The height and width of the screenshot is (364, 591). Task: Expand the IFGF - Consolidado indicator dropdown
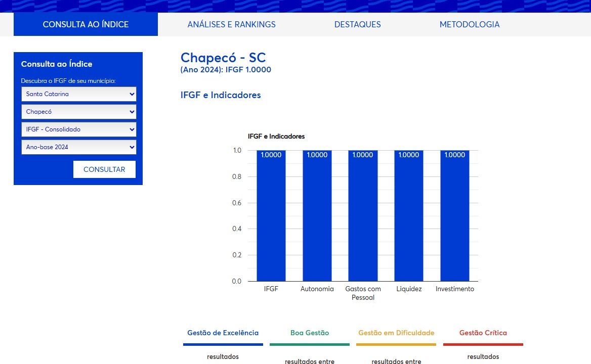coord(78,129)
